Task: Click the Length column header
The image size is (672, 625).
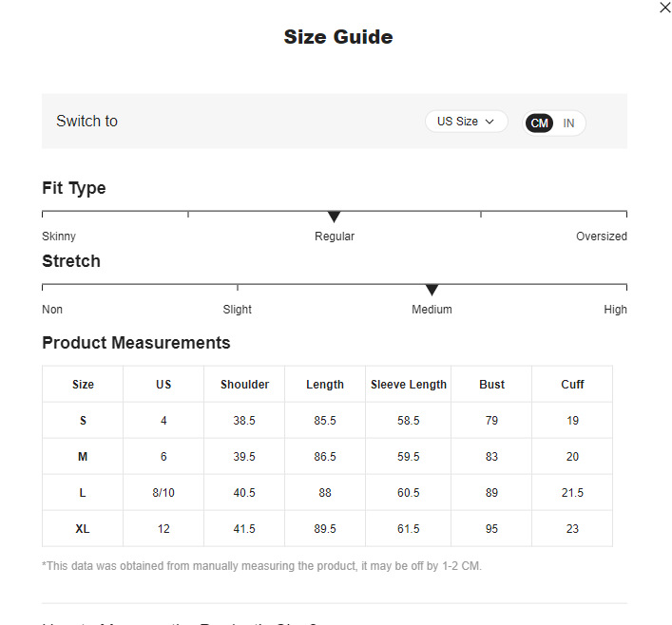Action: 325,385
